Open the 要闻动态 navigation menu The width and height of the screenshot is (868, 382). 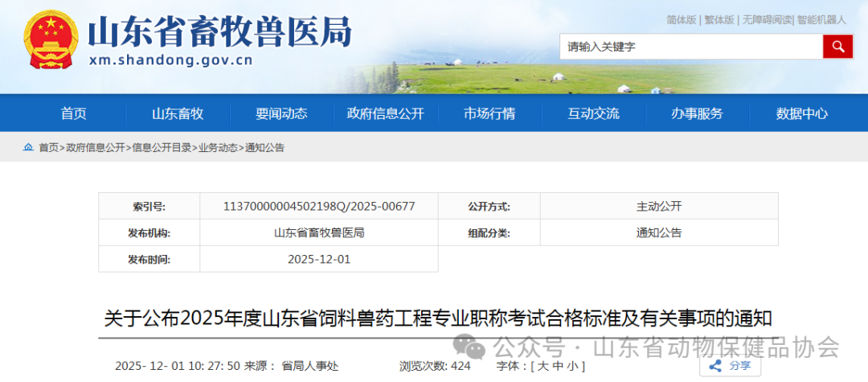point(281,114)
